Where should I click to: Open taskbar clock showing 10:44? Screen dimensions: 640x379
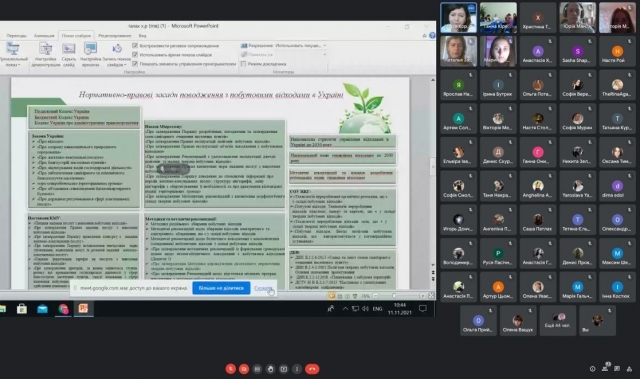click(400, 309)
